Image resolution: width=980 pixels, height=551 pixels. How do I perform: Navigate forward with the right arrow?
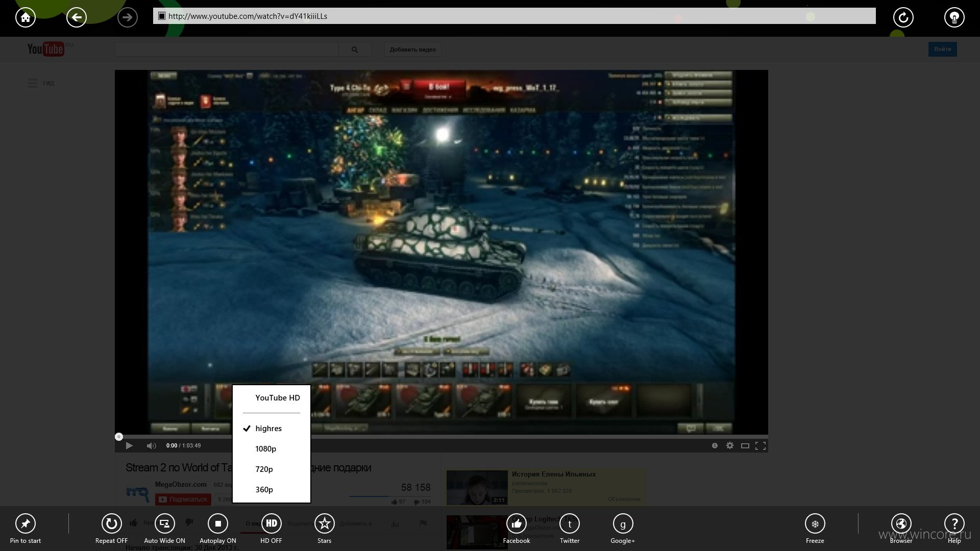pos(128,18)
